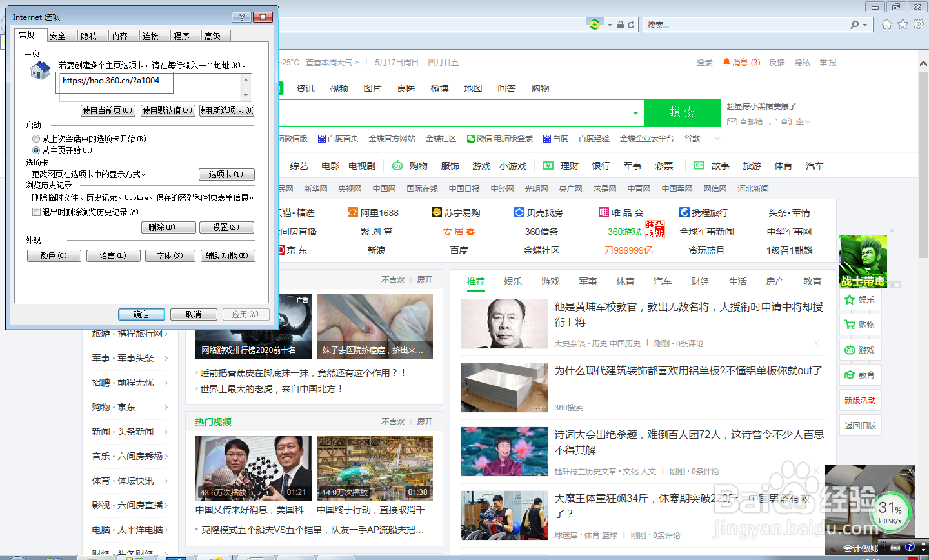
Task: Select 从主页开始 startup radio option
Action: pyautogui.click(x=37, y=150)
